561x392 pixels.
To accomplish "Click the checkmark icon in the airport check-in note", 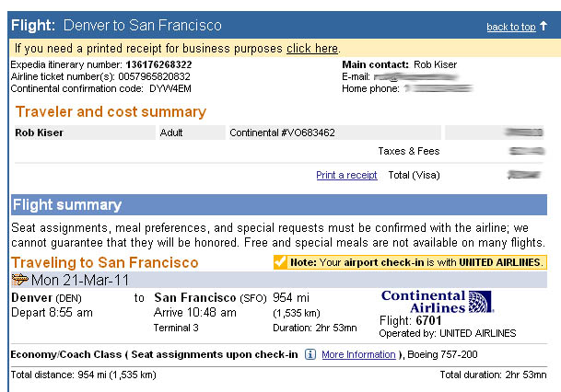I will tap(280, 262).
